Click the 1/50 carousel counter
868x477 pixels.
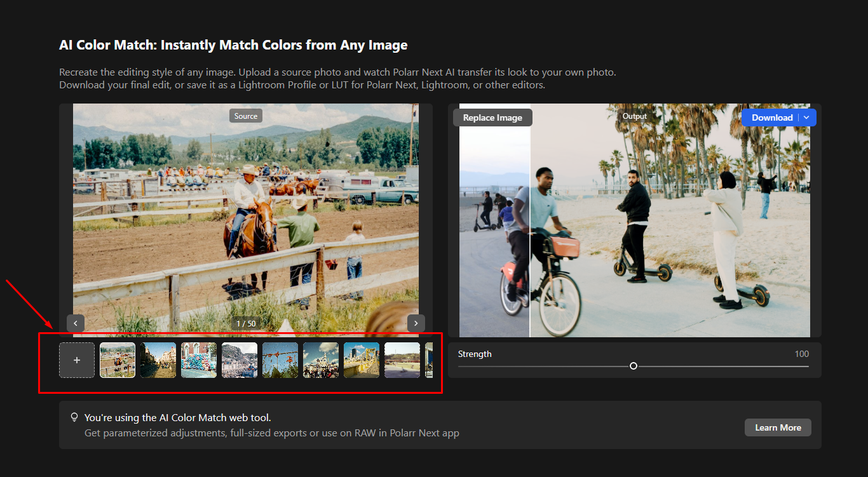pos(246,323)
